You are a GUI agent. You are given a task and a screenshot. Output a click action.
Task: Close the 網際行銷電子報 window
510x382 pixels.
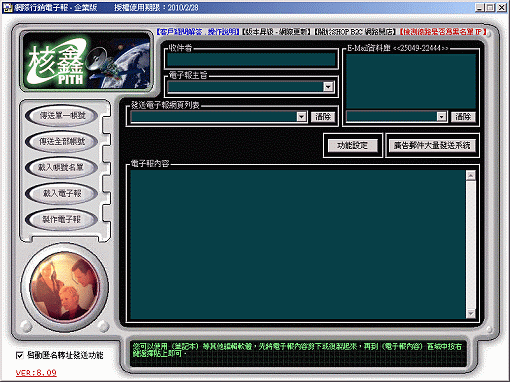point(502,7)
